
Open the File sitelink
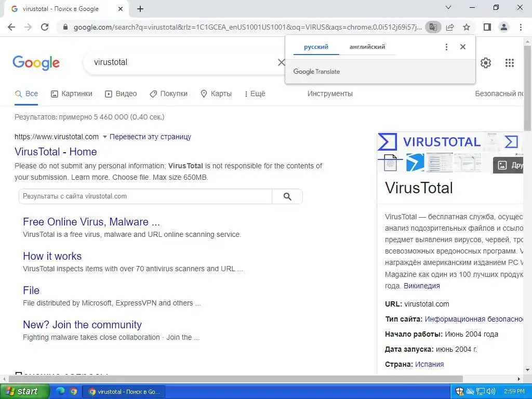pos(31,290)
